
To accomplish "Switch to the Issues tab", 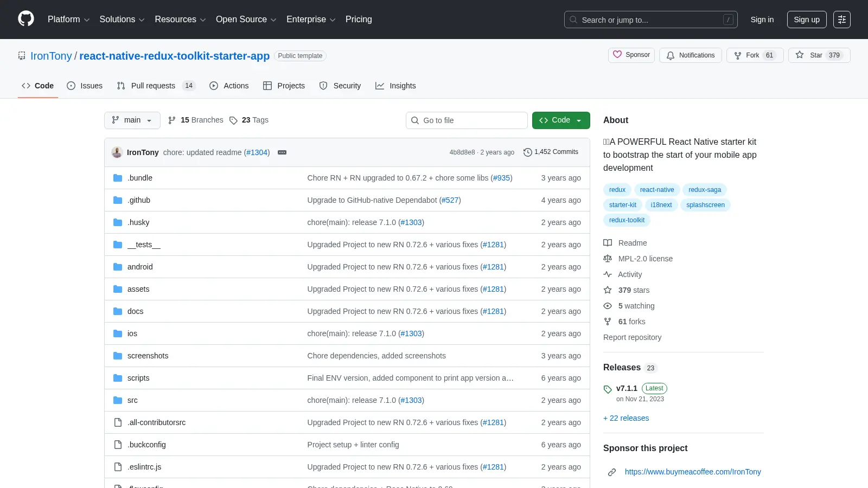I will tap(85, 86).
